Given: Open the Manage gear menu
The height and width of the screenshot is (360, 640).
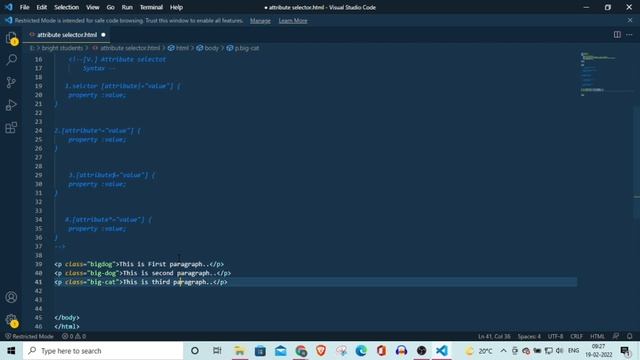Looking at the screenshot, I should (x=11, y=320).
